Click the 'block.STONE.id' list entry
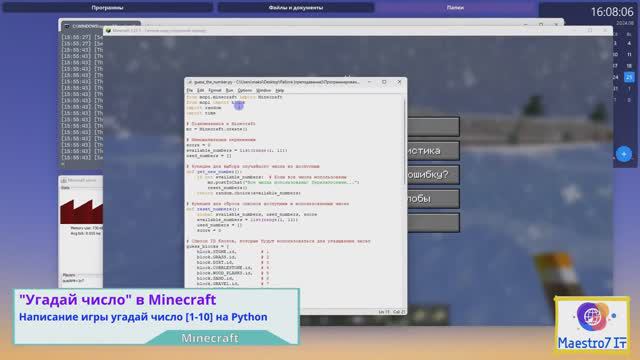This screenshot has height=360, width=640. coord(216,252)
